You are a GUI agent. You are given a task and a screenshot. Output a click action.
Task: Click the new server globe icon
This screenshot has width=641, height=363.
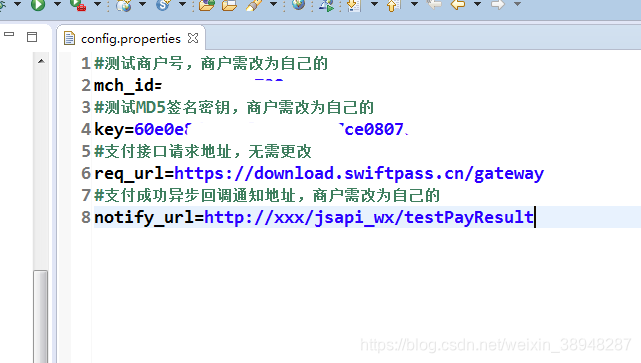tap(123, 5)
